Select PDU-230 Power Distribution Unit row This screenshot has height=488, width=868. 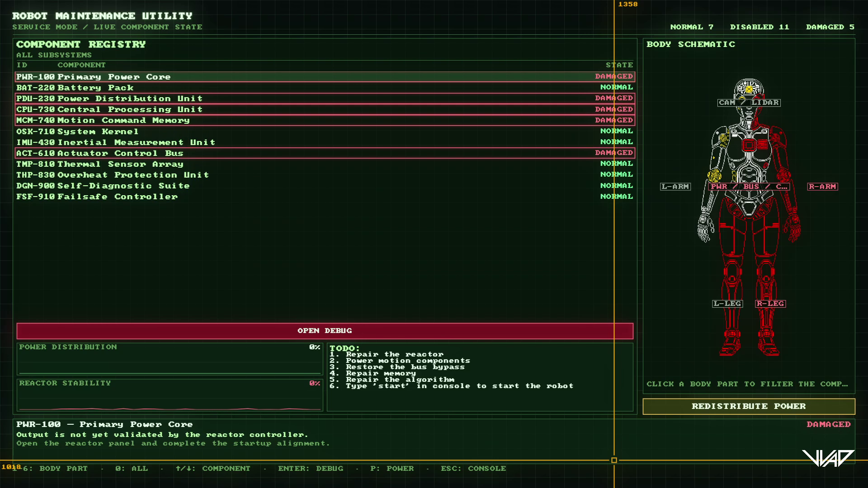(x=325, y=99)
